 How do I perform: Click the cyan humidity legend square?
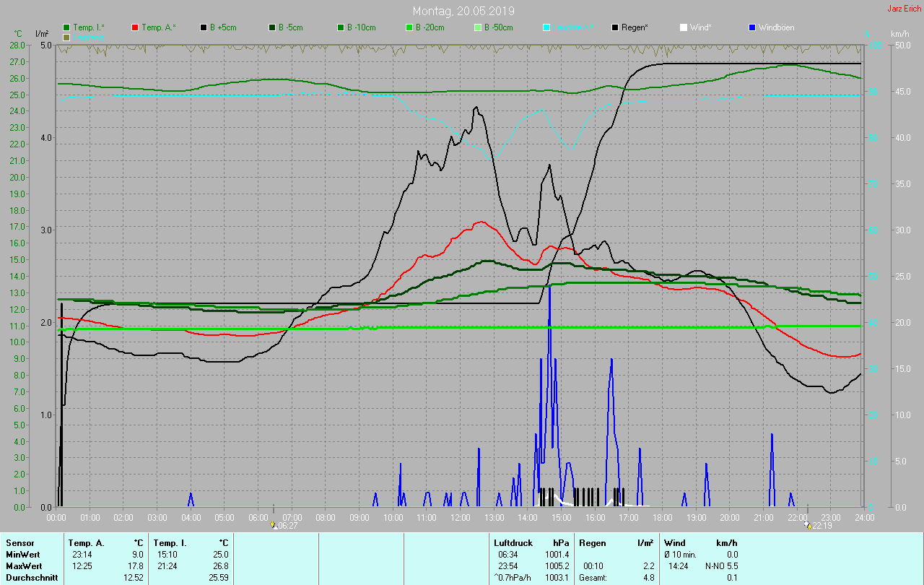pyautogui.click(x=546, y=27)
